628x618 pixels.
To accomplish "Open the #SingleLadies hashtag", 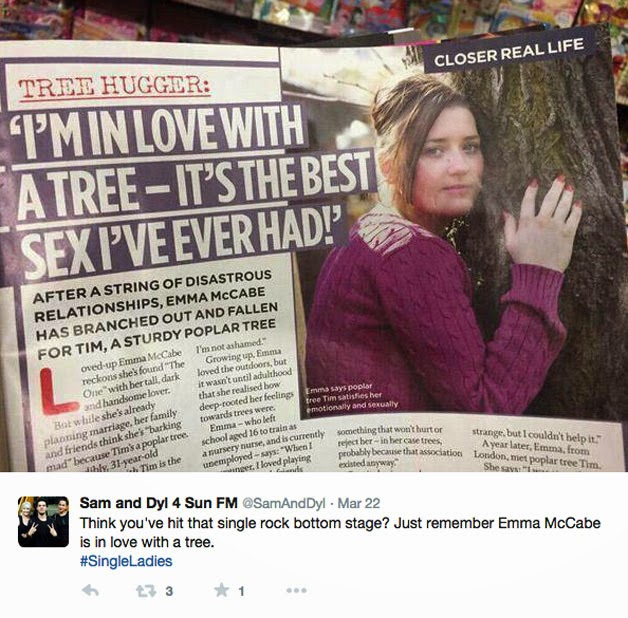I will pyautogui.click(x=126, y=561).
